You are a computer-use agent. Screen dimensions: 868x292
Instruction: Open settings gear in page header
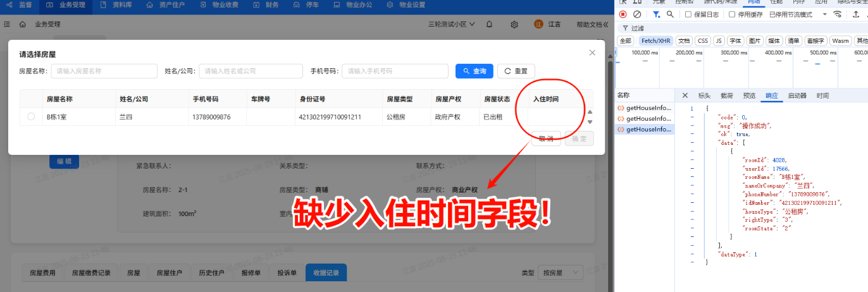coord(514,25)
